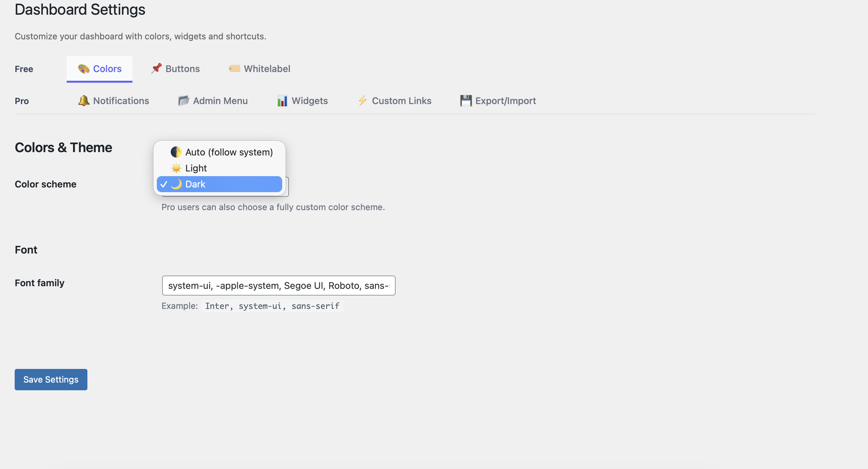The width and height of the screenshot is (868, 469).
Task: Open the Notifications settings tab
Action: click(121, 100)
